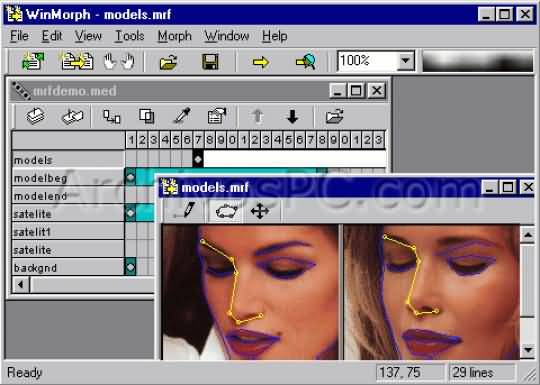Image resolution: width=540 pixels, height=385 pixels.
Task: Click the black down arrow icon
Action: [x=292, y=116]
